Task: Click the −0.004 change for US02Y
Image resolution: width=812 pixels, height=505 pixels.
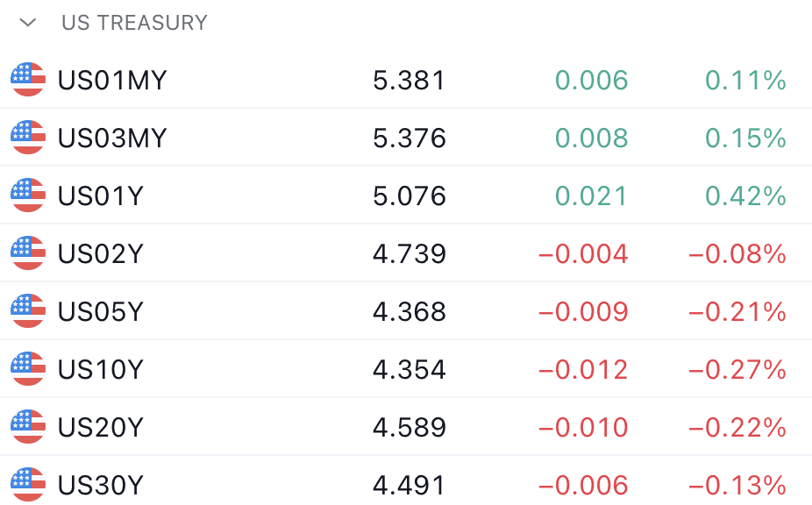Action: pos(583,254)
